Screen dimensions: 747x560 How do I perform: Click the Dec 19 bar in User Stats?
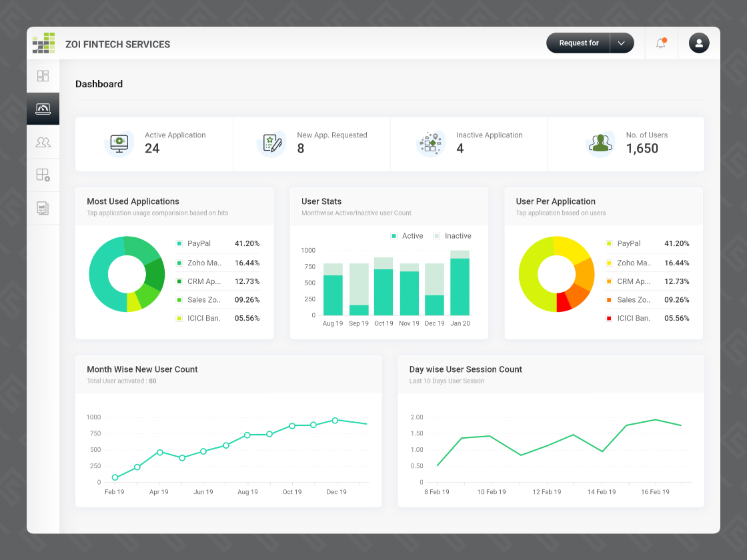pyautogui.click(x=434, y=289)
